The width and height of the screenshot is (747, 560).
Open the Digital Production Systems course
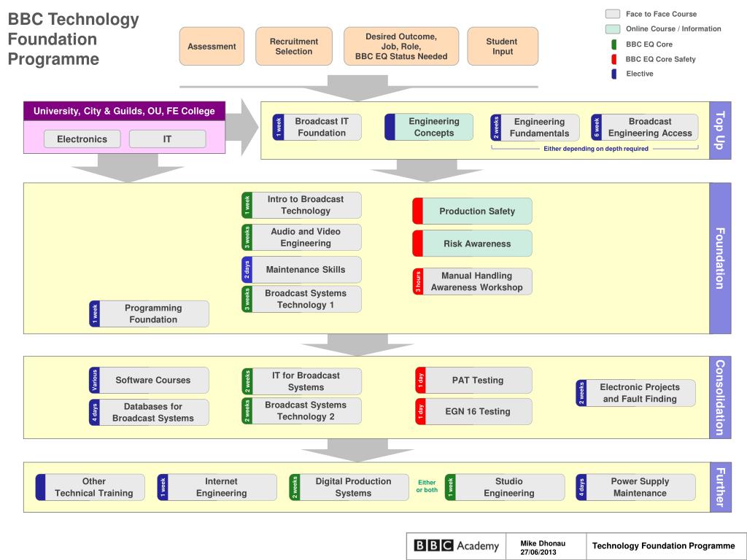(x=349, y=487)
